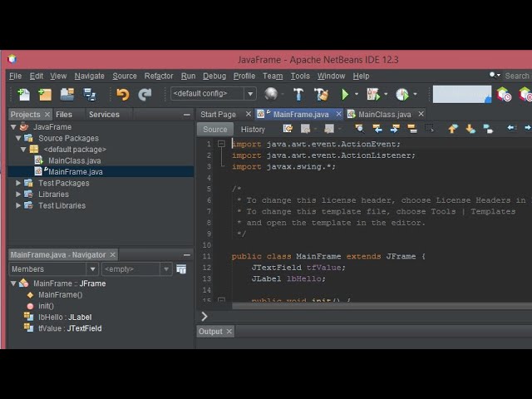Screen dimensions: 532x399
Task: Click Clean and Build hammer-broom icon
Action: [321, 94]
